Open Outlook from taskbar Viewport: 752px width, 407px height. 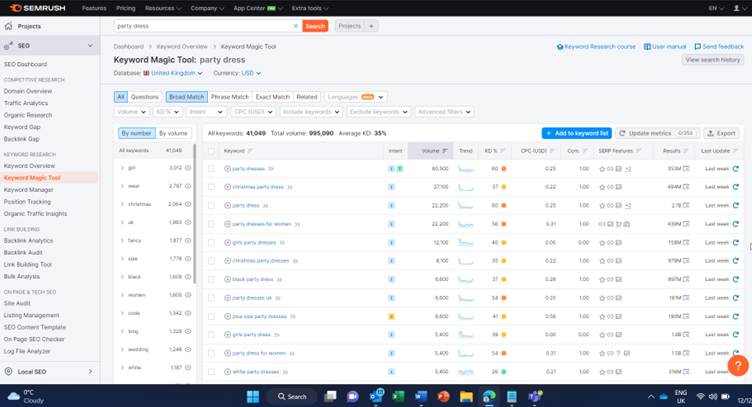click(376, 395)
